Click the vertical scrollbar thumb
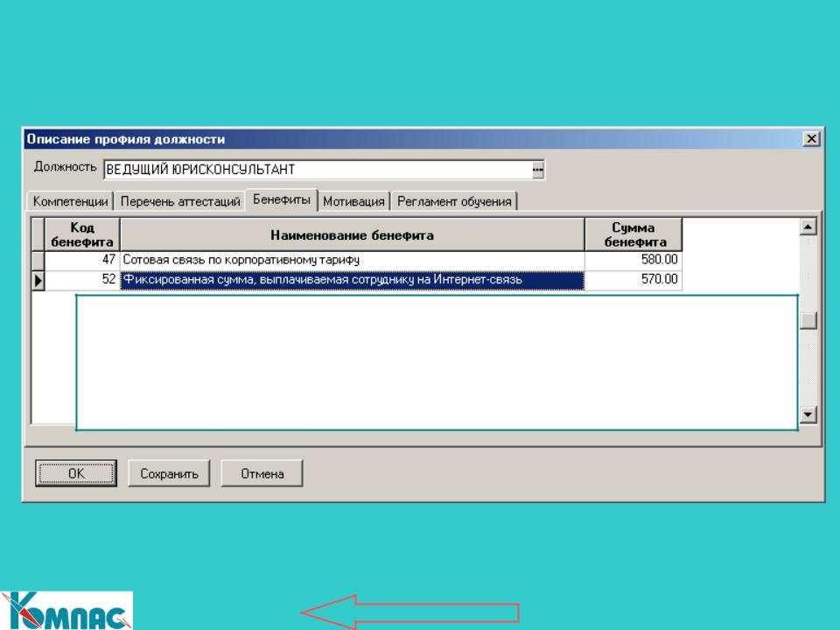This screenshot has width=840, height=630. [x=808, y=320]
